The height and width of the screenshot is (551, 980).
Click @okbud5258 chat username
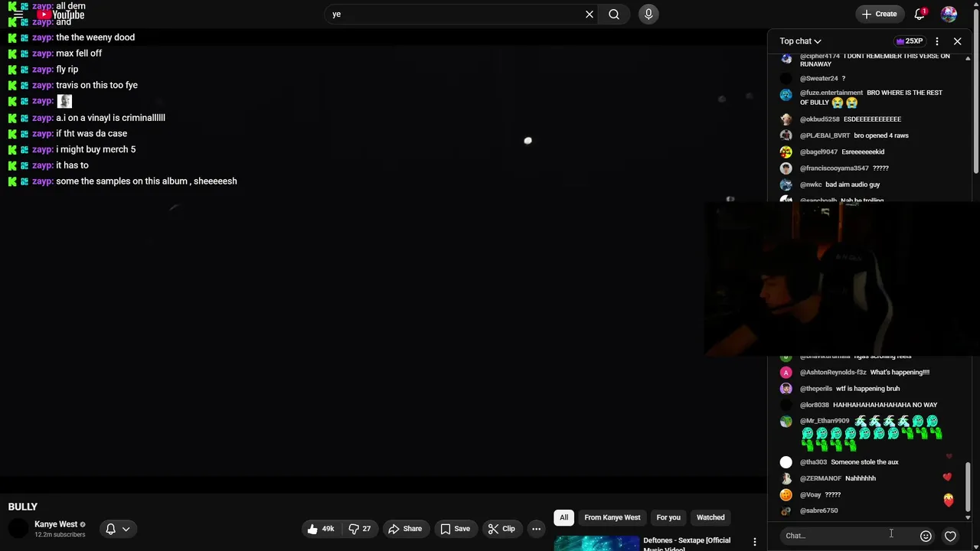tap(820, 119)
